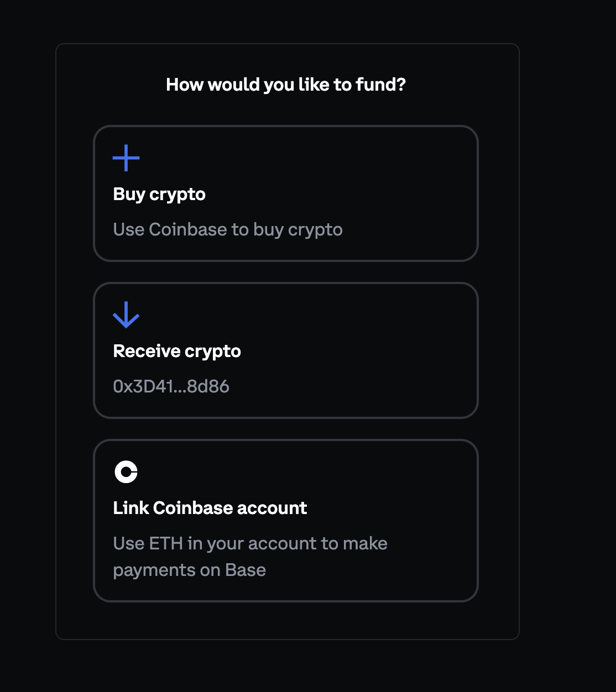This screenshot has width=616, height=692.
Task: Click the receive arrow icon in second card
Action: (x=126, y=315)
